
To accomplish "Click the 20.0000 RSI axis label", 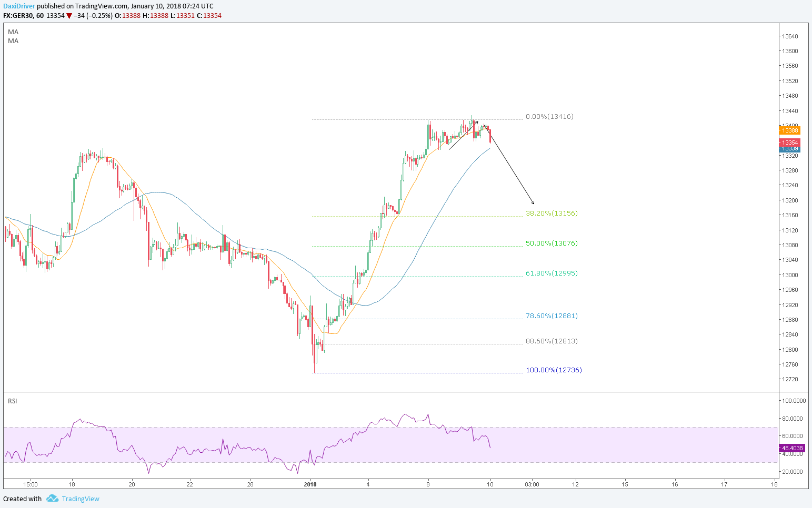I will 793,472.
